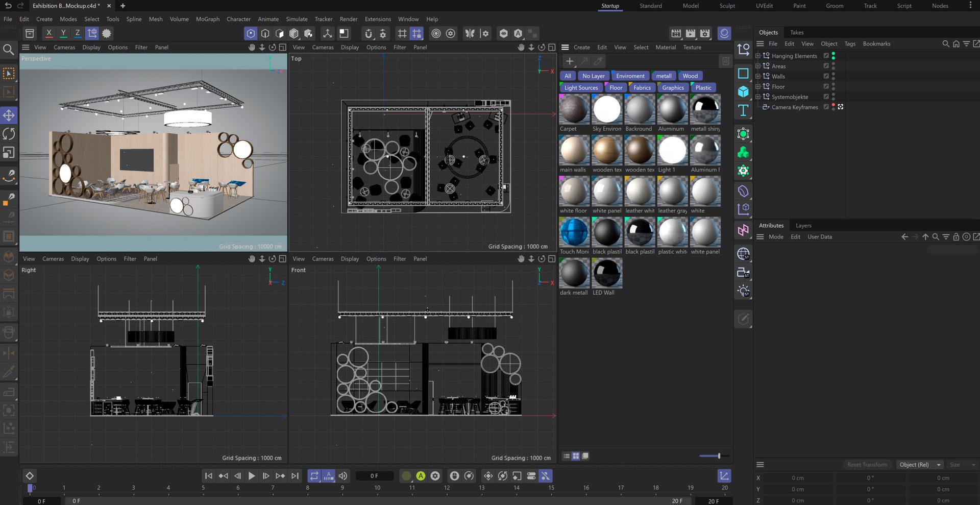Open the layouts overflow menu dots
This screenshot has width=980, height=505.
970,6
